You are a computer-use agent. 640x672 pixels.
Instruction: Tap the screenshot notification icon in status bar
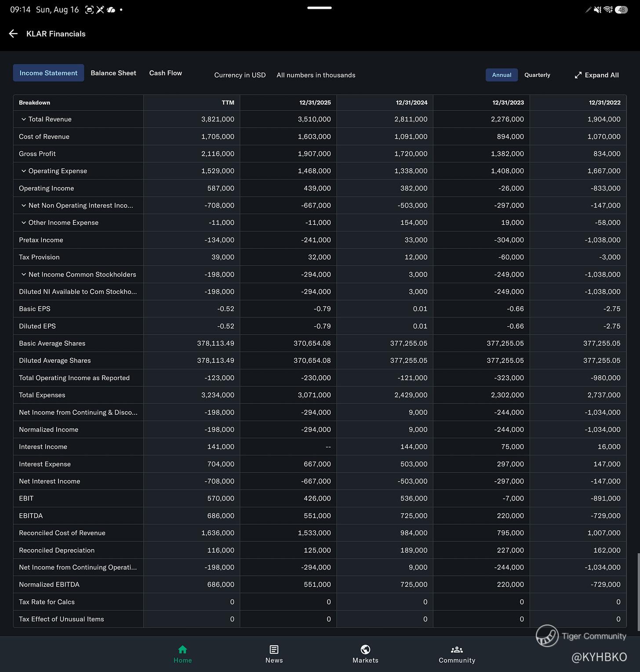[89, 10]
